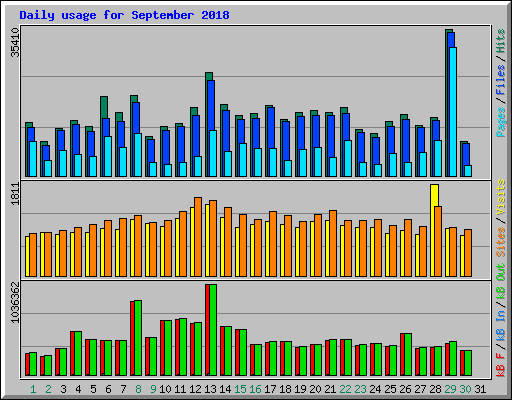Click day 14 on the x-axis

point(225,389)
